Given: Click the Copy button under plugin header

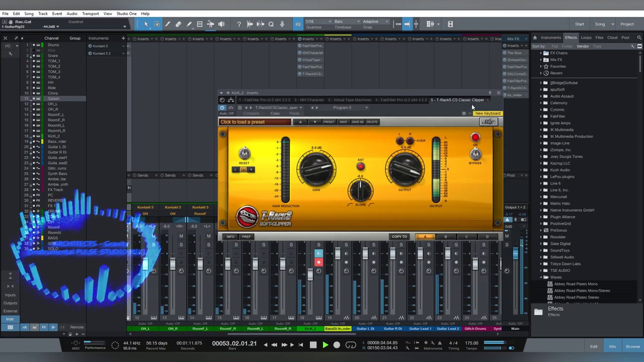Looking at the screenshot, I should pos(275,114).
